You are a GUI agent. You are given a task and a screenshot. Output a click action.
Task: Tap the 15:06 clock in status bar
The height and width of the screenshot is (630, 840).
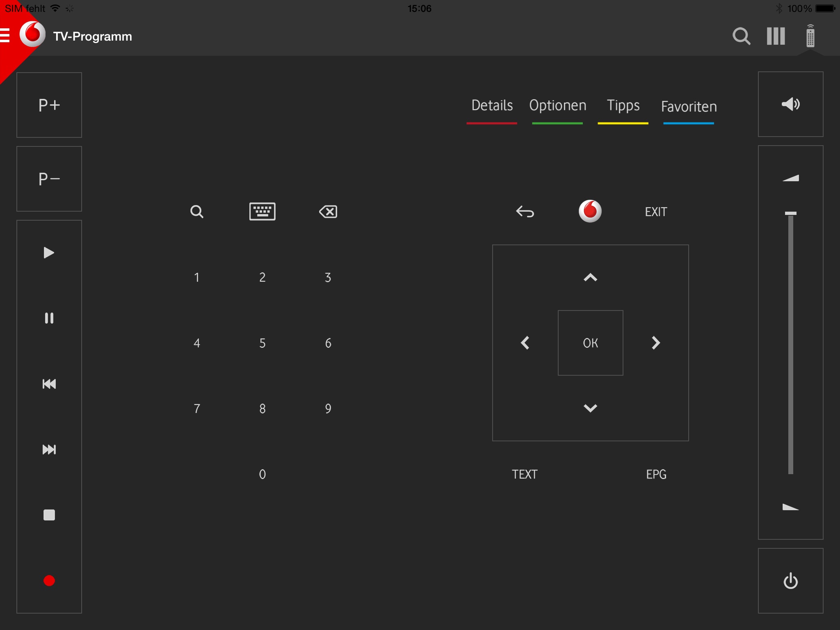[x=420, y=9]
